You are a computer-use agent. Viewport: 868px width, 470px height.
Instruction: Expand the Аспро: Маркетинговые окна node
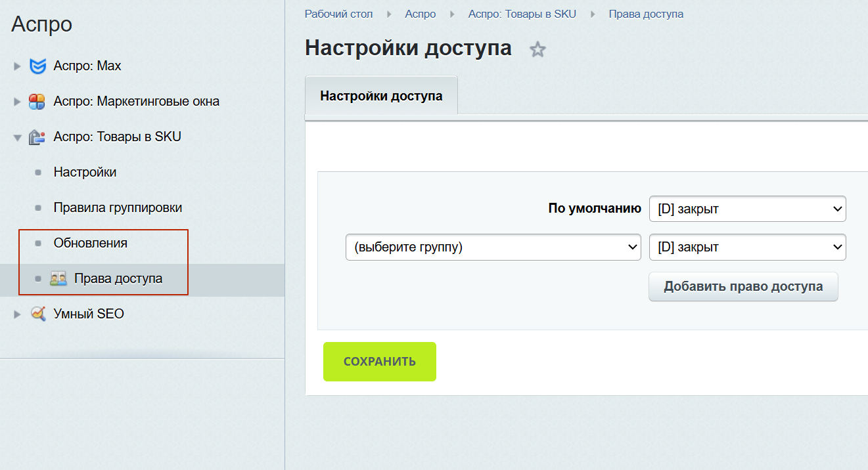pyautogui.click(x=18, y=102)
